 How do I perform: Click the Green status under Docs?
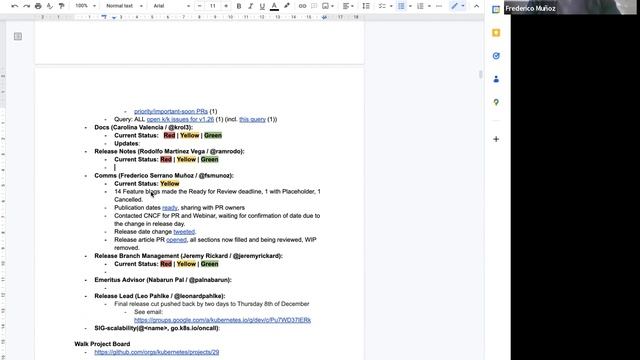213,135
